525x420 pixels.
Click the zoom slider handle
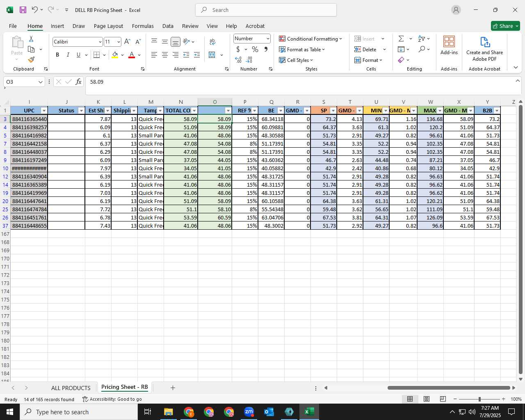click(x=479, y=399)
